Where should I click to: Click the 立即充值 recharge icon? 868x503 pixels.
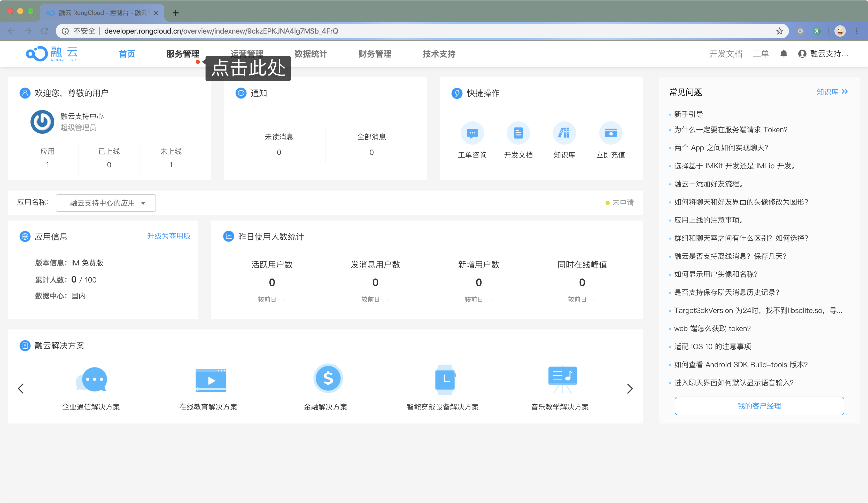click(610, 133)
